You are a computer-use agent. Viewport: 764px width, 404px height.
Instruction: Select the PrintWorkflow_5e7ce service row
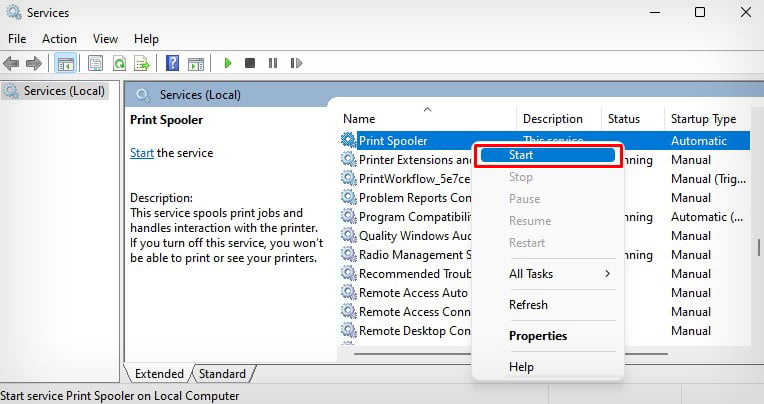(414, 179)
